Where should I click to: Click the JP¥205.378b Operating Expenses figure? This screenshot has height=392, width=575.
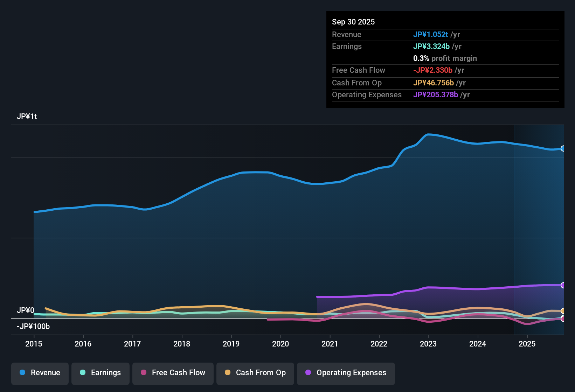(x=436, y=94)
